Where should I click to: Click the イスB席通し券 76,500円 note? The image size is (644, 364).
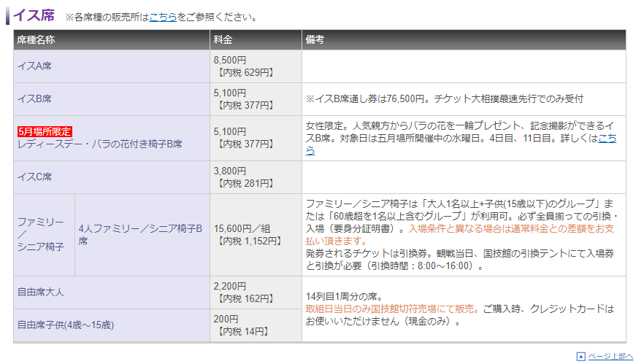pos(444,98)
